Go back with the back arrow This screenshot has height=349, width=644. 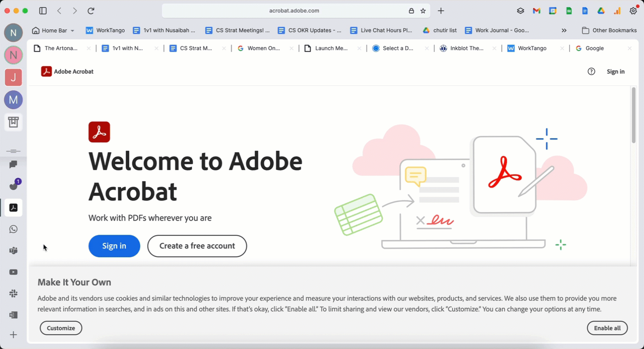[59, 11]
